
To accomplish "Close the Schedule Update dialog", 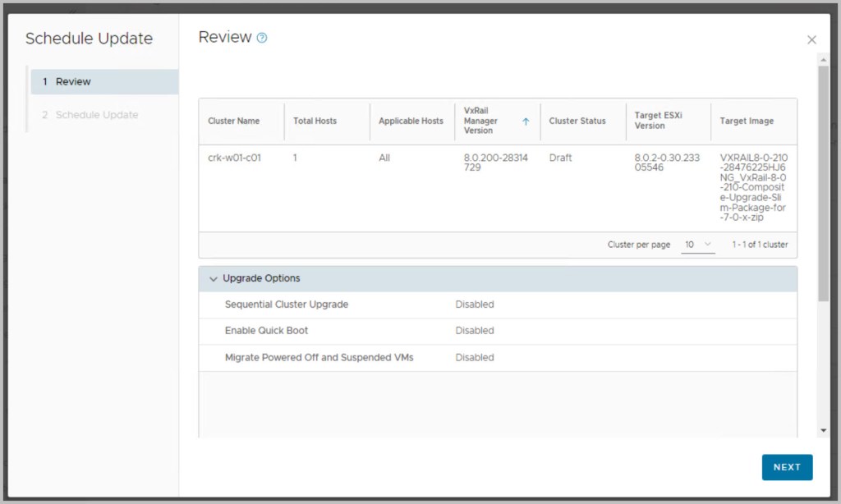I will point(811,39).
